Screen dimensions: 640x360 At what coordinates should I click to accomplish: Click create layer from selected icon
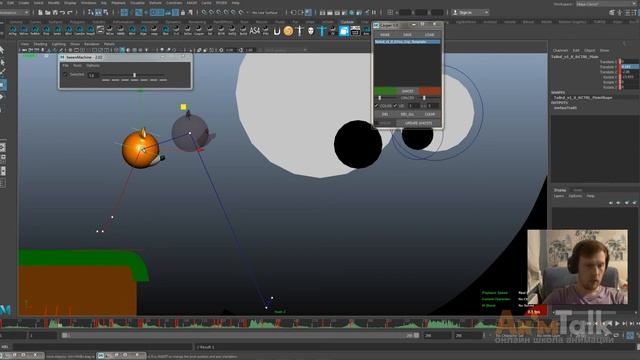point(634,202)
